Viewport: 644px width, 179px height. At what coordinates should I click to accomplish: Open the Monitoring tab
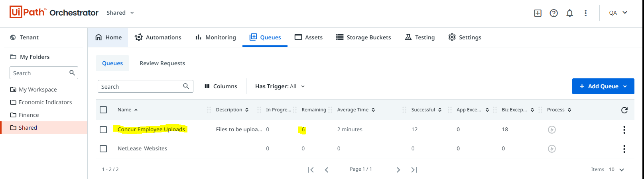tap(215, 37)
